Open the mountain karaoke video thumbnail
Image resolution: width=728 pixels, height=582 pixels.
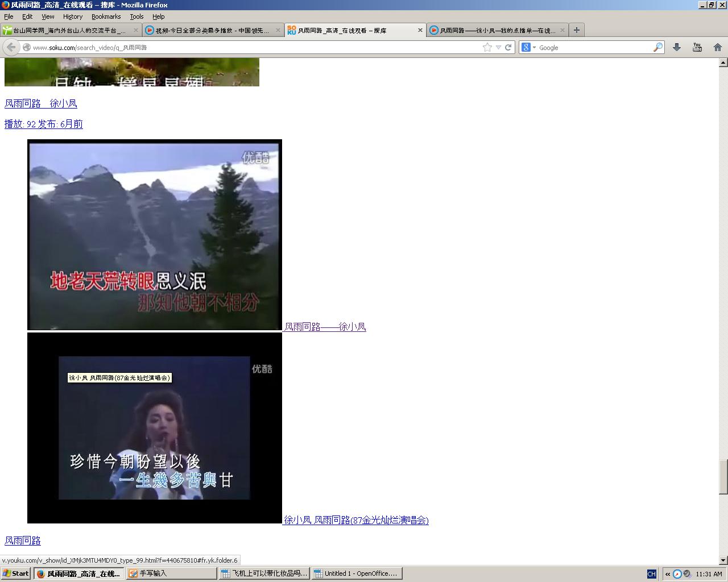155,235
